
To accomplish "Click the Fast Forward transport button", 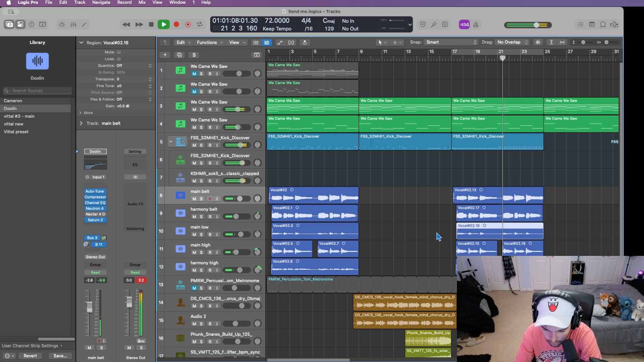I will coord(139,24).
